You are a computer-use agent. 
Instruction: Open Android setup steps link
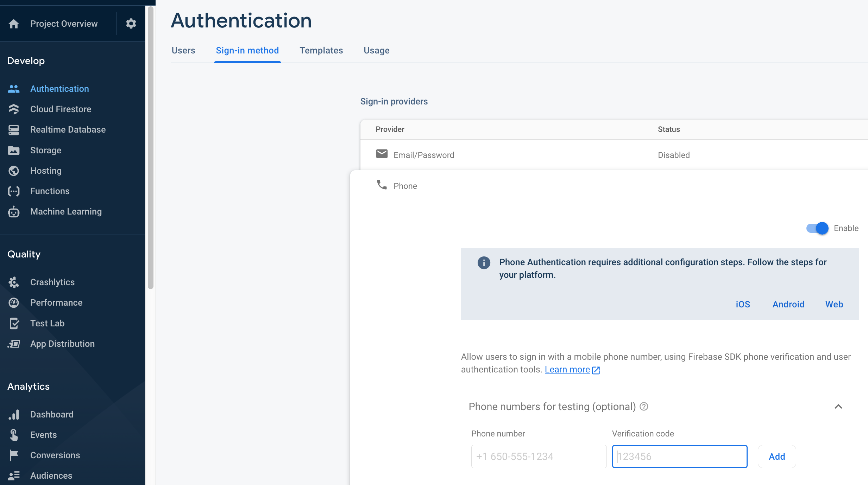pos(788,305)
